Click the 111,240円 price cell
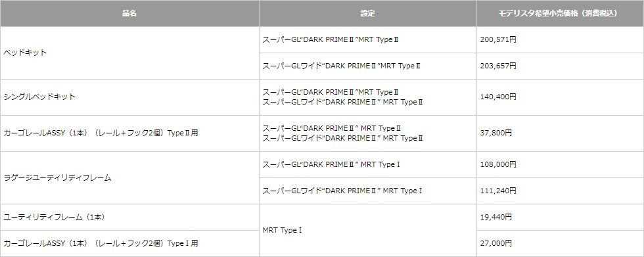 tap(560, 191)
